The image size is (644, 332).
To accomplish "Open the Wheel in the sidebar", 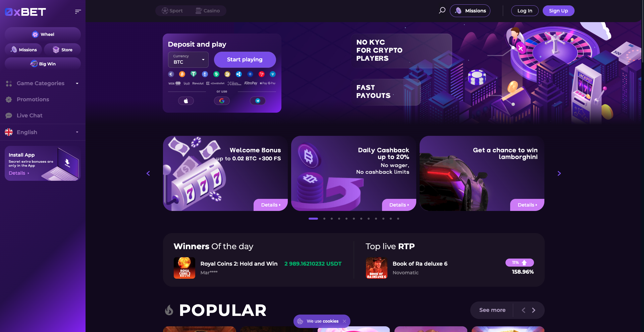I will click(43, 34).
